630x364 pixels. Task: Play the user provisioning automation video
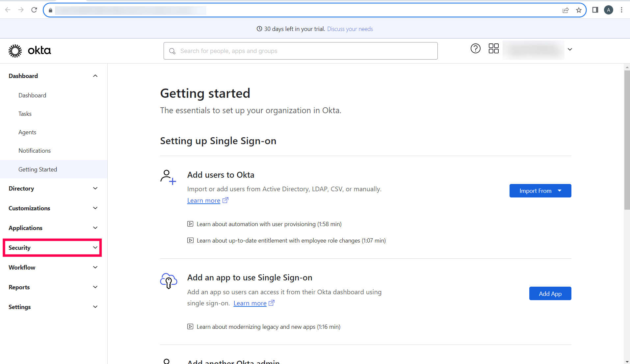190,224
